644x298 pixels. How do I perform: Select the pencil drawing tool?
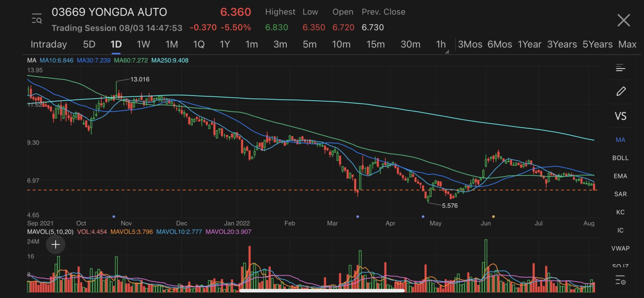[621, 91]
